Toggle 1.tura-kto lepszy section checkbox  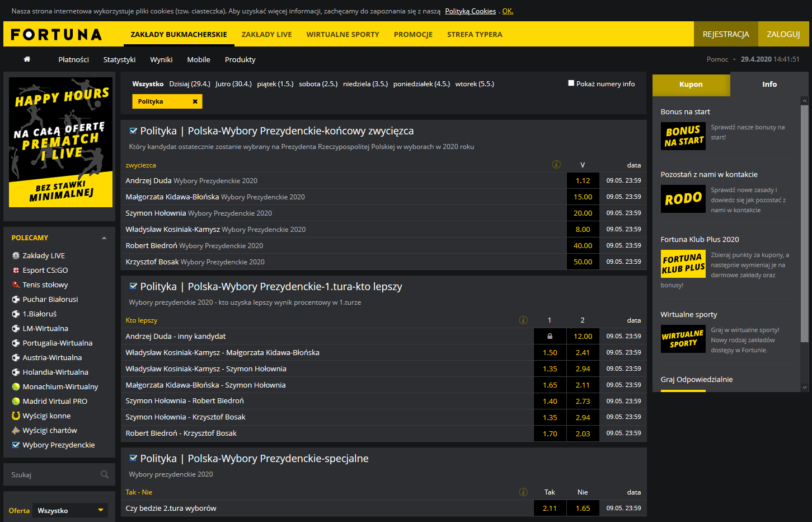coord(133,286)
